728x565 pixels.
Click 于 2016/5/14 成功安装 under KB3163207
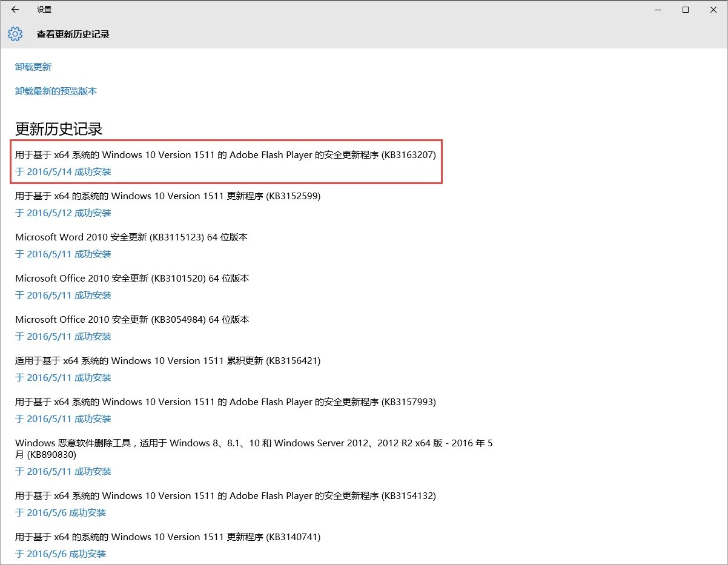click(x=63, y=172)
